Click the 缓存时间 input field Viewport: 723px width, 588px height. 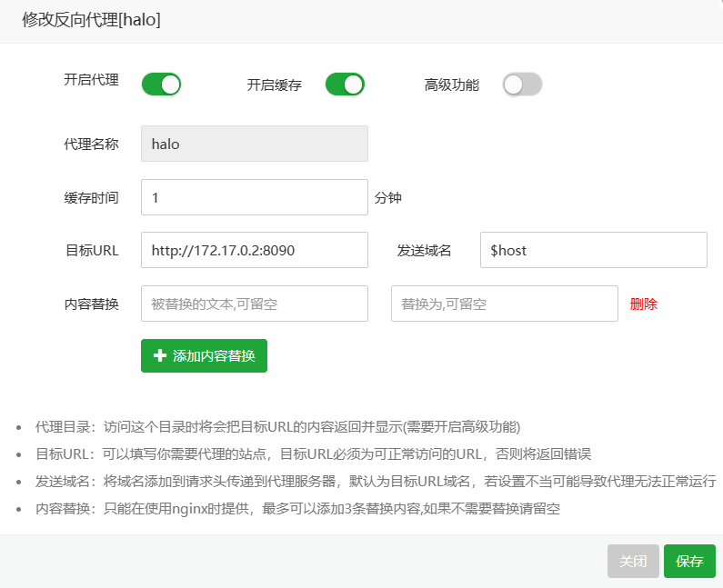(255, 197)
